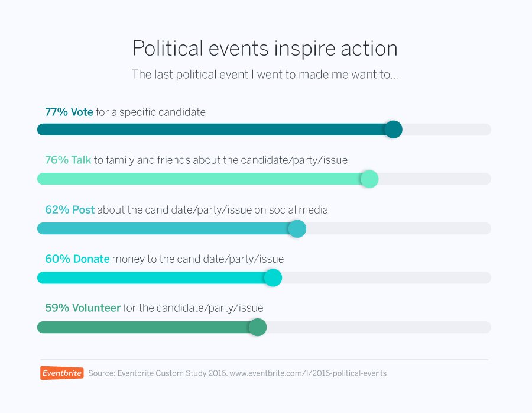The image size is (532, 413).
Task: Click the 76% Talk slider knob
Action: click(x=369, y=179)
